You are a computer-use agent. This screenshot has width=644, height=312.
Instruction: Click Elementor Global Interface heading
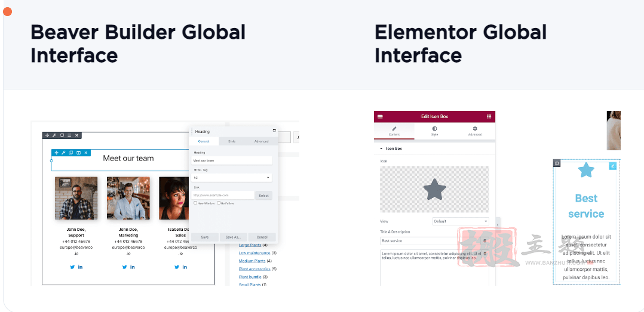[461, 44]
